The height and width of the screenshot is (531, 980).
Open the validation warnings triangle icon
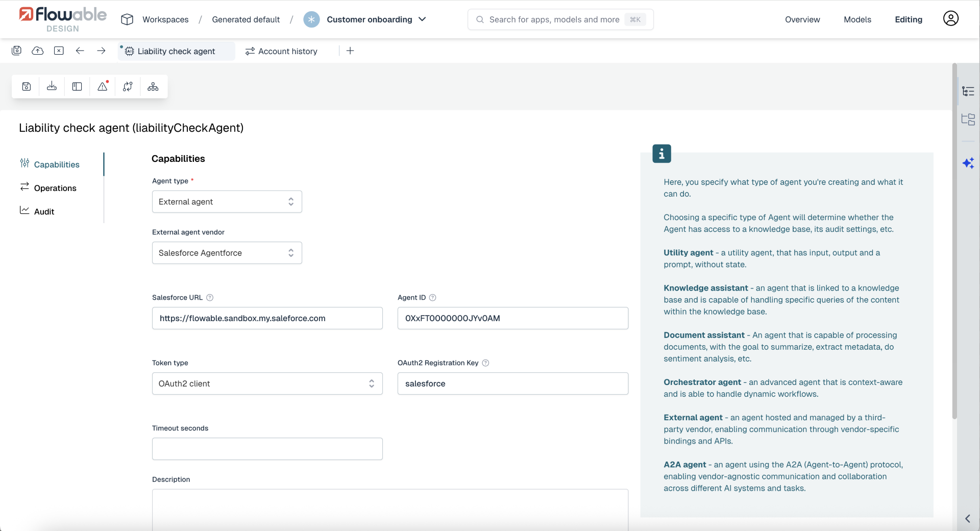(103, 86)
